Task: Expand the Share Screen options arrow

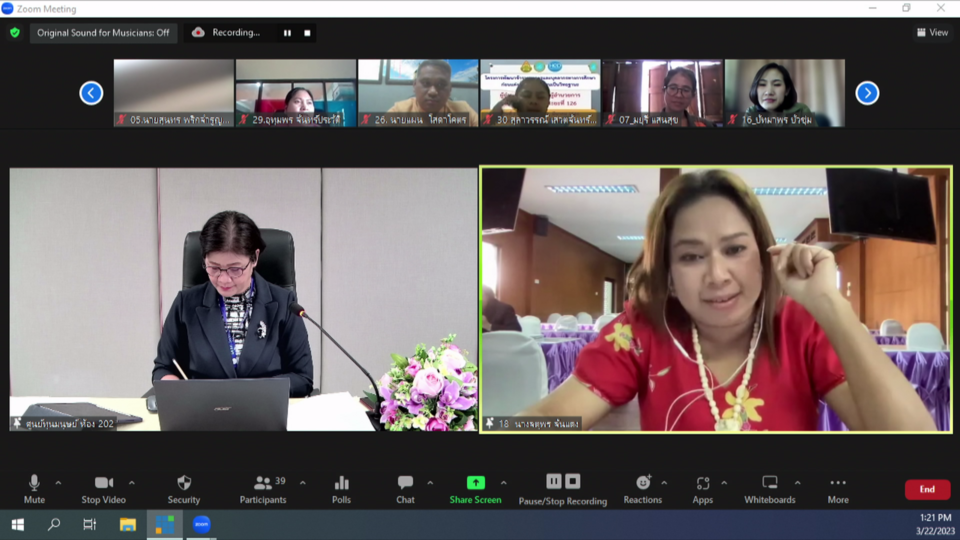Action: [x=503, y=483]
